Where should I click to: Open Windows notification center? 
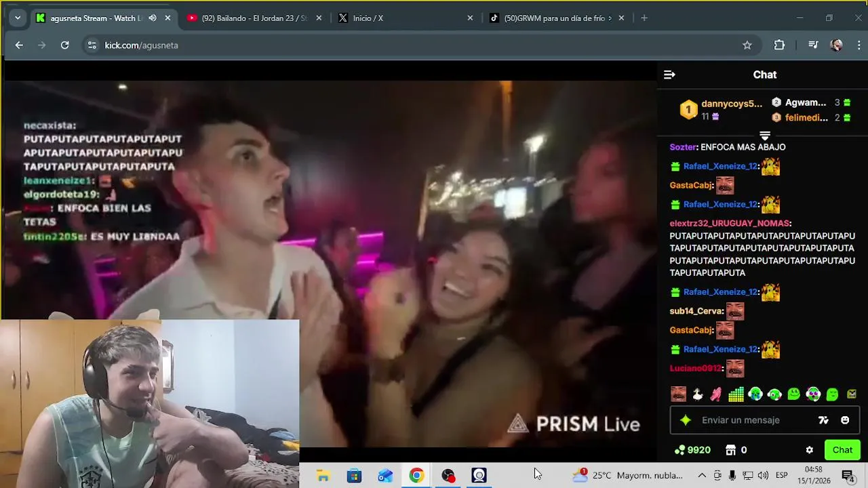[x=848, y=476]
